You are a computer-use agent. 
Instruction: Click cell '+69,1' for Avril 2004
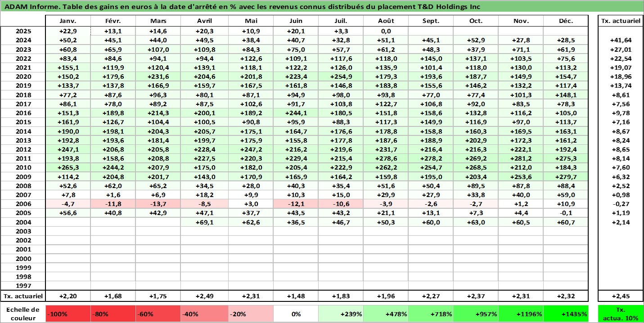pos(204,222)
